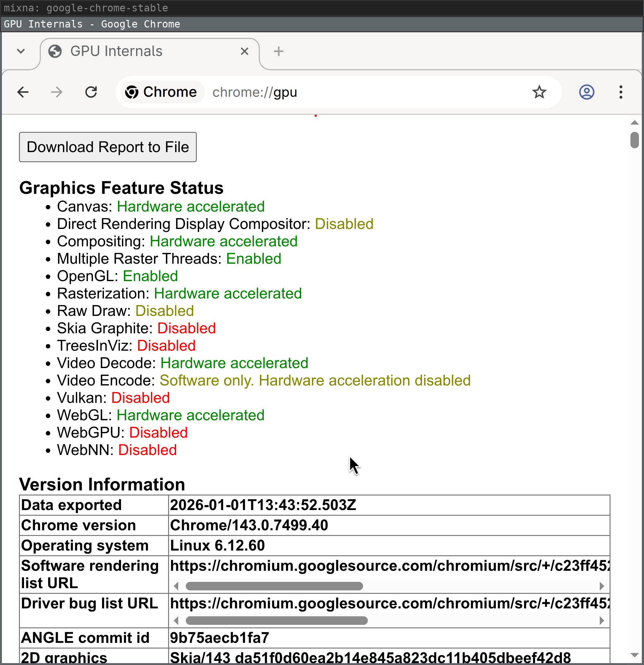Screen dimensions: 644x665
Task: Reload the chrome://gpu page
Action: click(91, 92)
